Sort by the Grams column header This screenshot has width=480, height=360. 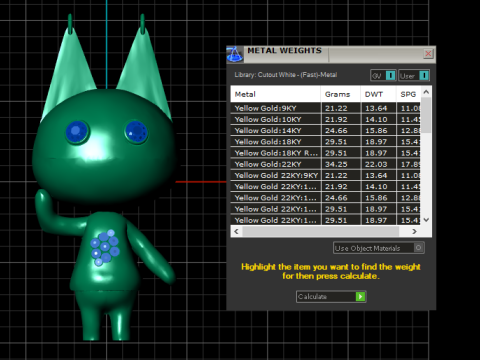[340, 94]
